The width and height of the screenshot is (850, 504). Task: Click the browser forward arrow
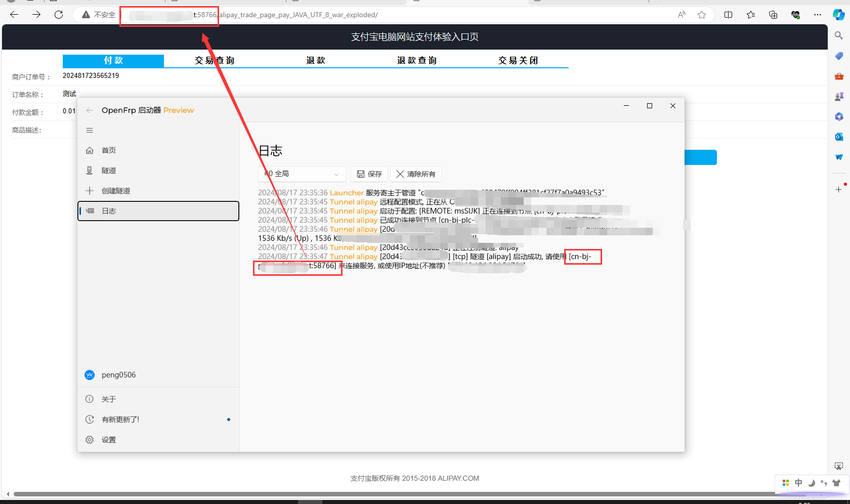click(x=36, y=15)
